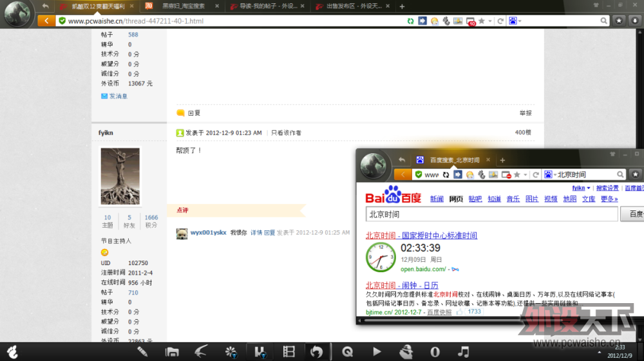Click the undo arrow icon left of the main tabs

45,6
